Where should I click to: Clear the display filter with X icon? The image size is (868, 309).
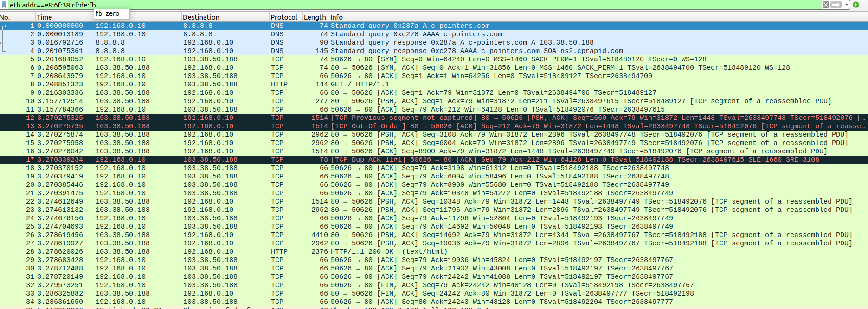tap(826, 5)
